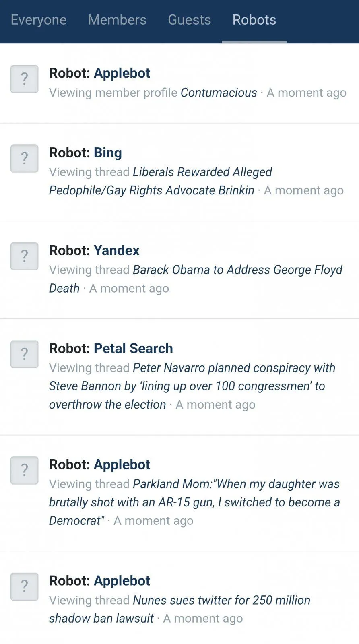The height and width of the screenshot is (644, 359).
Task: Click the Petal Search robot name
Action: click(133, 349)
